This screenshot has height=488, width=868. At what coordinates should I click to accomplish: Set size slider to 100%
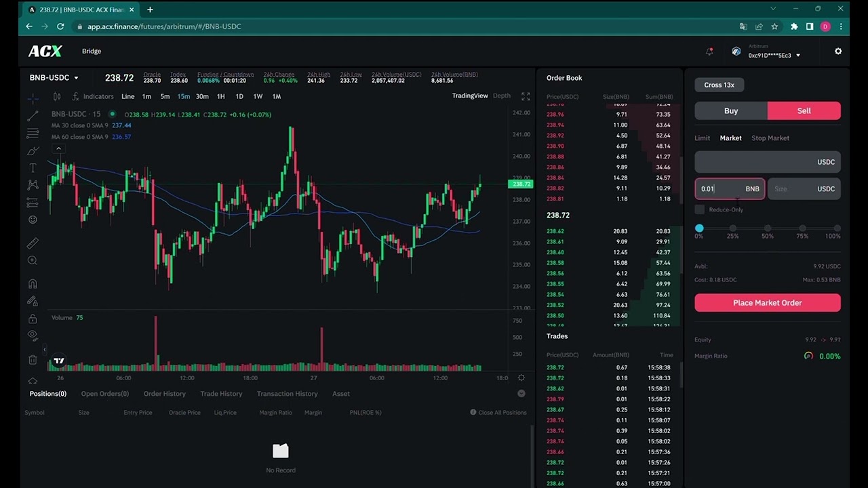(x=837, y=229)
